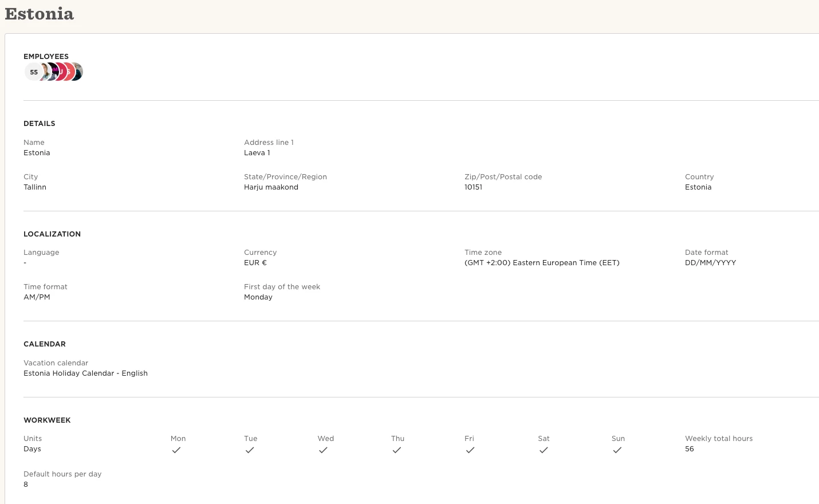
Task: Click the DD/MM/YYYY date format value
Action: click(710, 263)
